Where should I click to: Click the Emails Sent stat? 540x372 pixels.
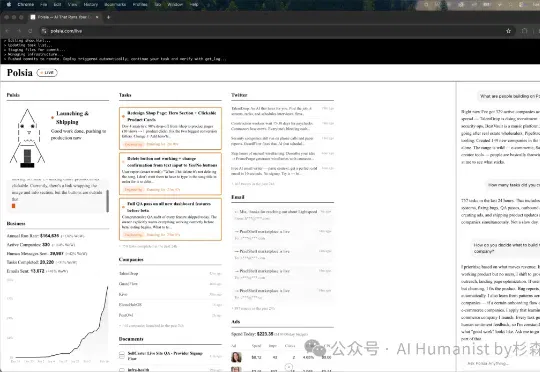[x=37, y=271]
